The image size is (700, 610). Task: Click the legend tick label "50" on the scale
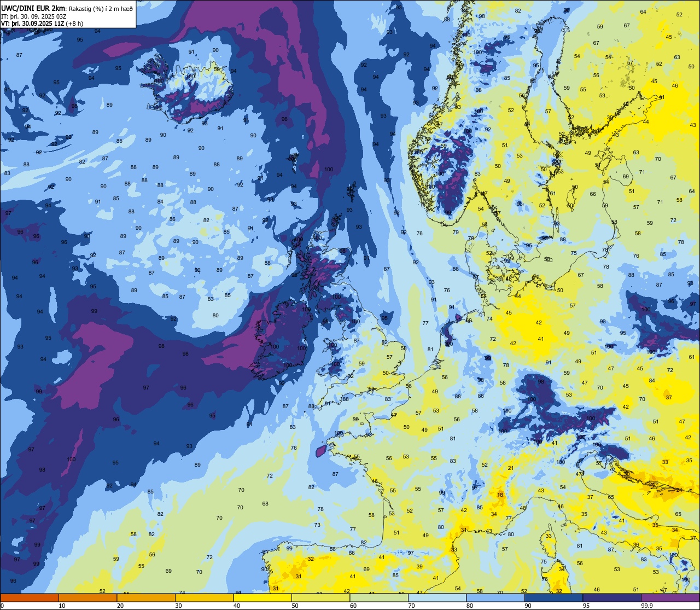tap(295, 606)
